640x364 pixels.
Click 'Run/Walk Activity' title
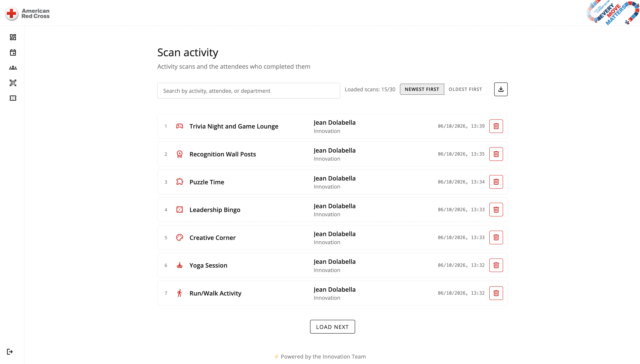point(215,293)
